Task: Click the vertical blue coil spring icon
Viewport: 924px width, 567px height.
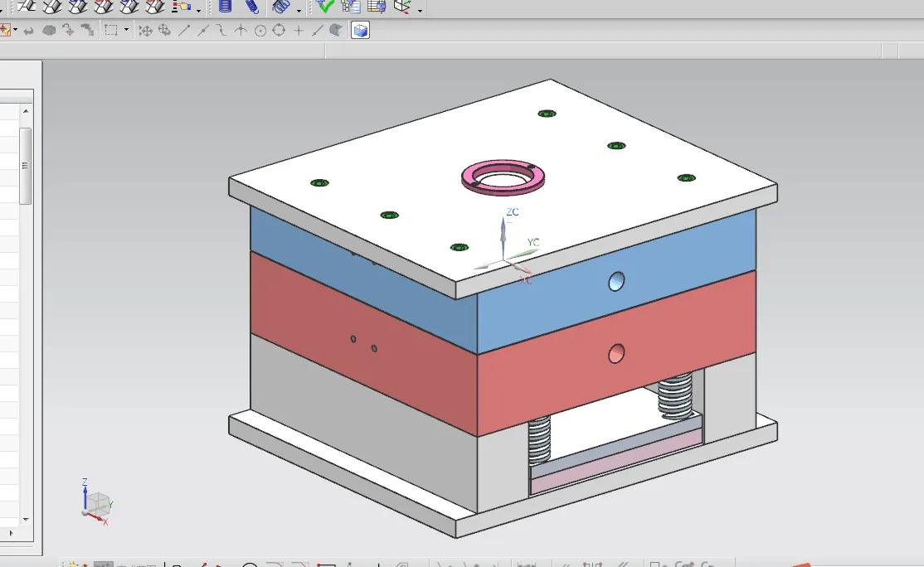Action: [x=225, y=7]
